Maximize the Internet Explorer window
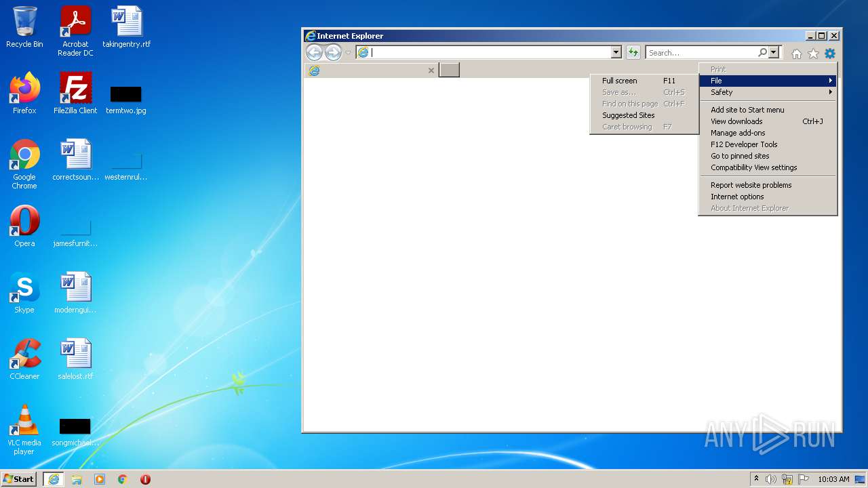868x488 pixels. (822, 36)
